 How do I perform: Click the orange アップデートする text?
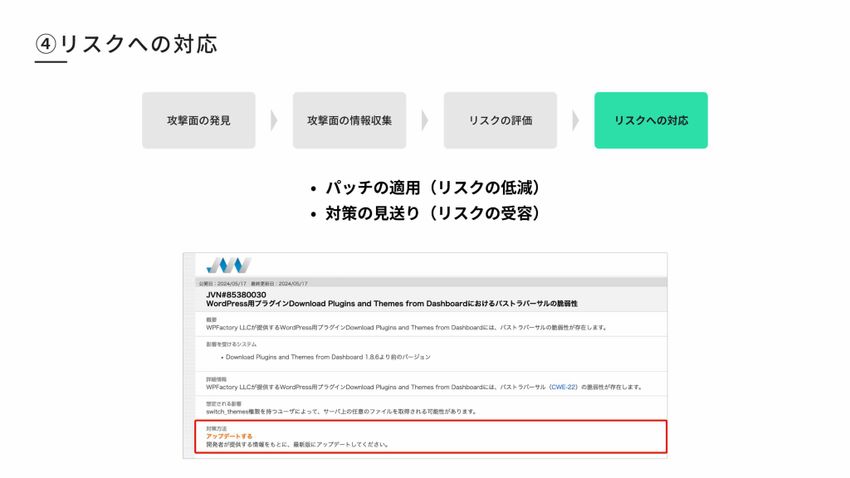click(229, 436)
